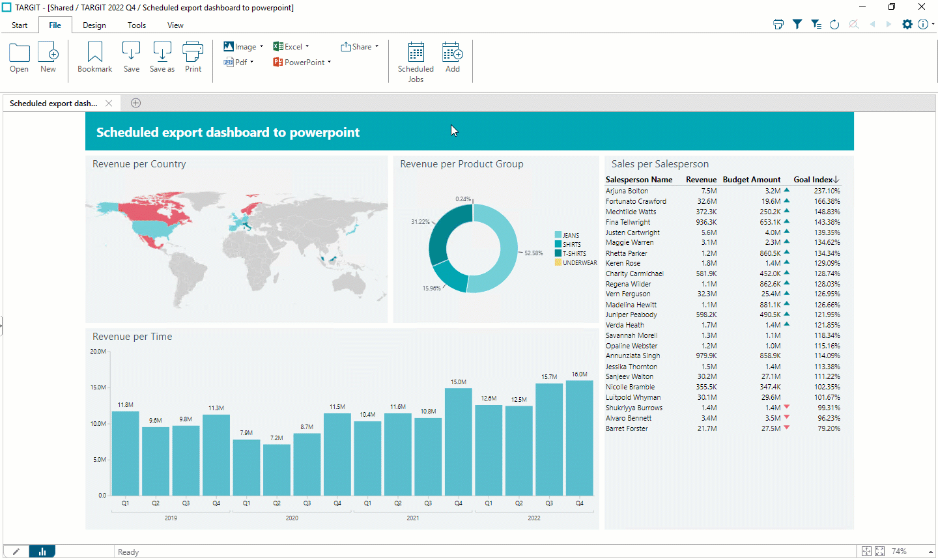938x560 pixels.
Task: Add a new document tab with the plus icon
Action: tap(135, 103)
